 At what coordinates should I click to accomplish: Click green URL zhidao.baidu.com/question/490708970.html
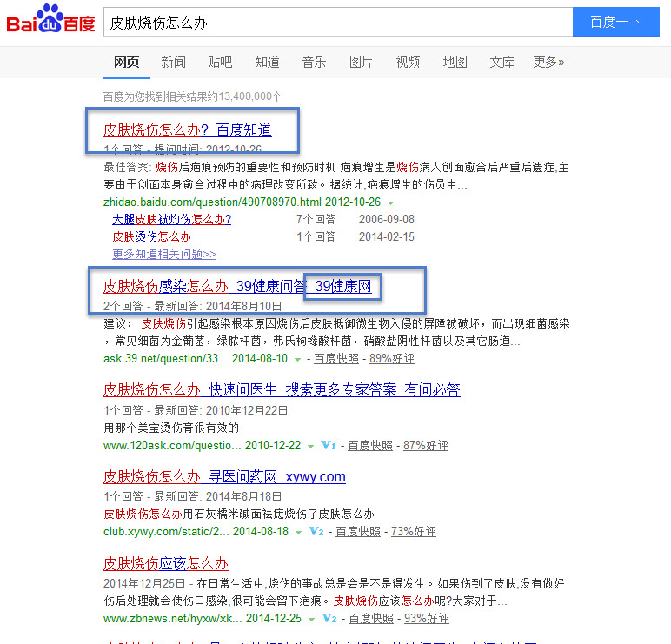(x=212, y=202)
